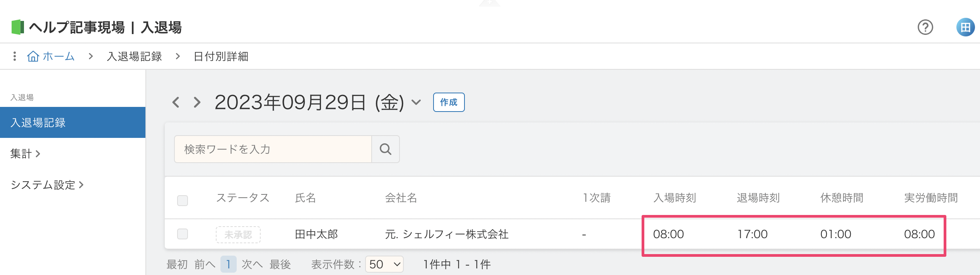
Task: Click page number 1 in pagination
Action: point(229,264)
